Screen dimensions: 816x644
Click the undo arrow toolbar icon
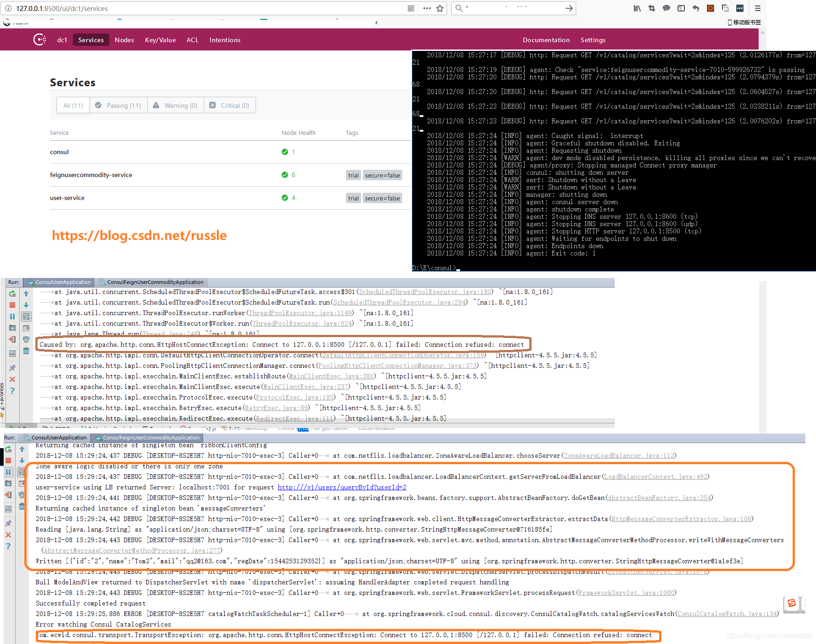pos(696,8)
